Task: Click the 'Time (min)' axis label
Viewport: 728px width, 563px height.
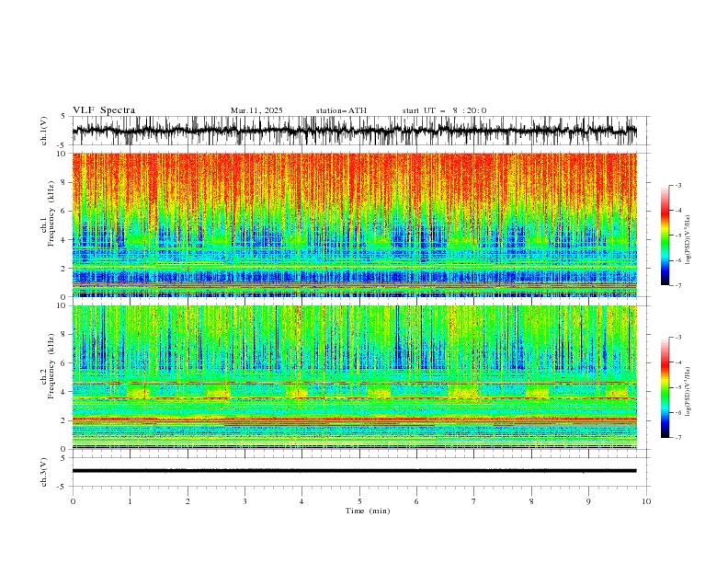Action: (368, 511)
